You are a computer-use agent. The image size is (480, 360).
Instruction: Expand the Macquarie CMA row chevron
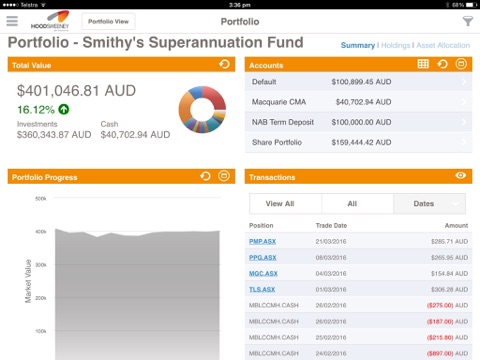(464, 102)
